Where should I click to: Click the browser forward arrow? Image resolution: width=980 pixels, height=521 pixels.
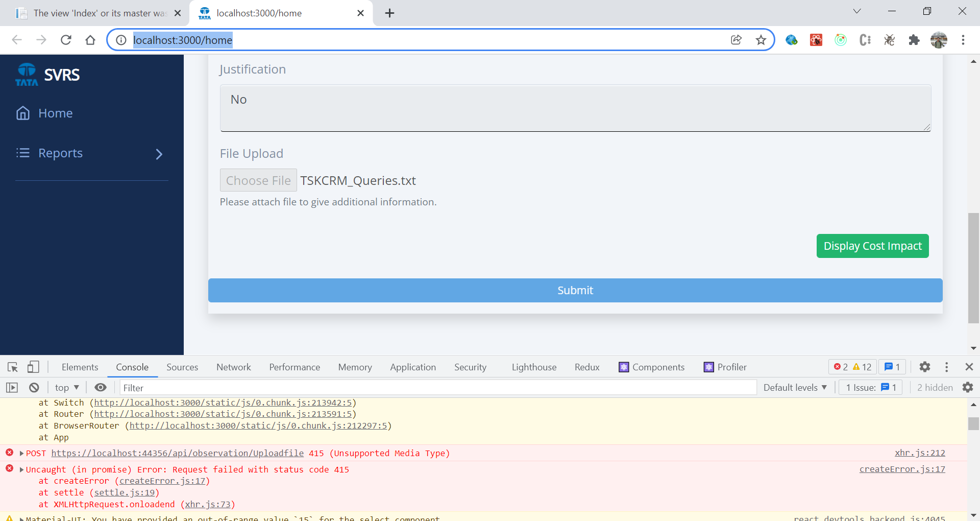pyautogui.click(x=41, y=40)
